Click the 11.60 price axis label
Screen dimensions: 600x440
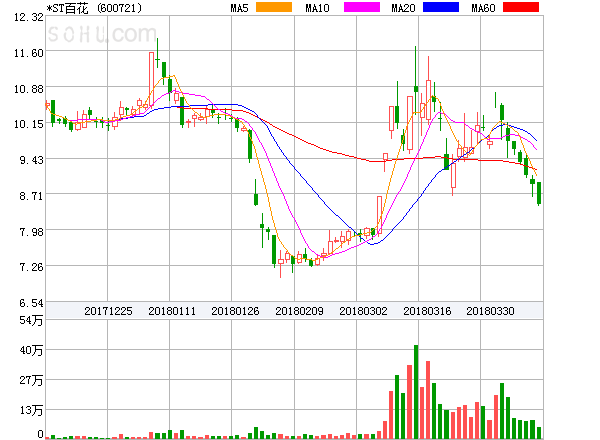click(29, 53)
